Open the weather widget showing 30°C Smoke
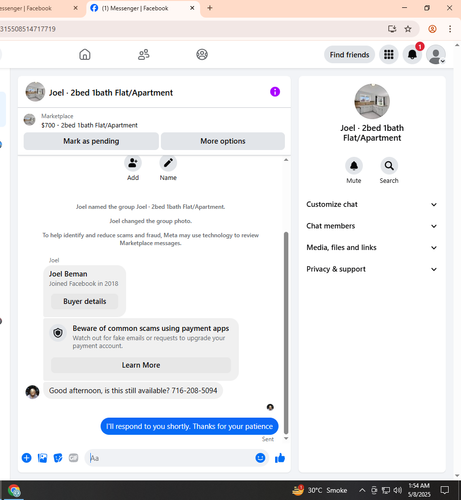This screenshot has height=500, width=461. click(320, 490)
